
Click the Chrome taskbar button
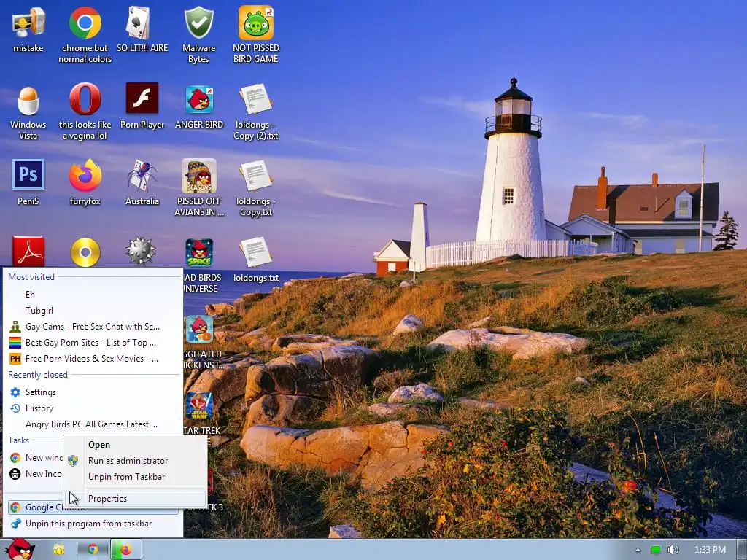pyautogui.click(x=93, y=550)
